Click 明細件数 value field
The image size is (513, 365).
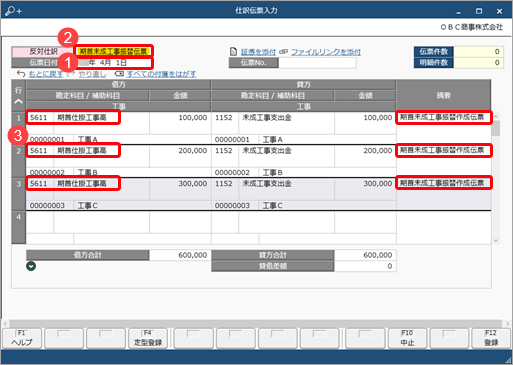tap(478, 63)
